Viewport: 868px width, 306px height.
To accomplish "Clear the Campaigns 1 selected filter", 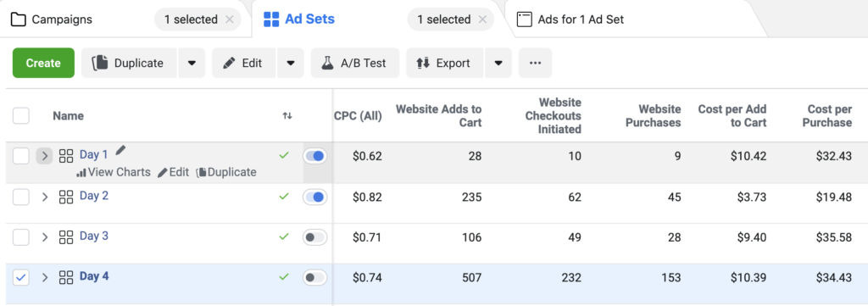I will click(230, 20).
